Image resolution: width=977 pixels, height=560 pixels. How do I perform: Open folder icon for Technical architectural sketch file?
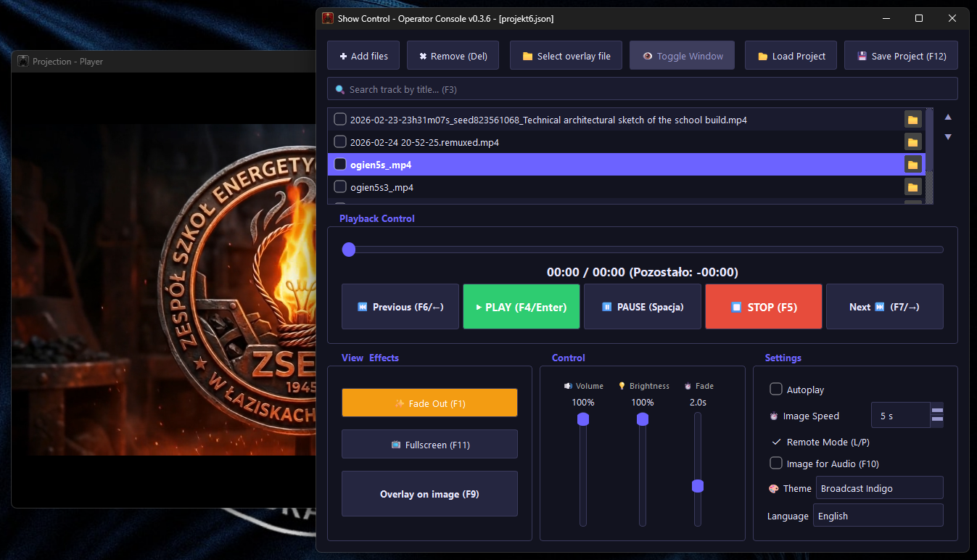(x=913, y=120)
